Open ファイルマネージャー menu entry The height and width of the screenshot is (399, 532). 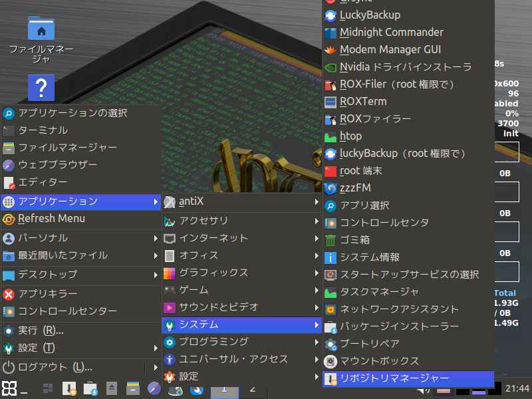click(x=80, y=148)
